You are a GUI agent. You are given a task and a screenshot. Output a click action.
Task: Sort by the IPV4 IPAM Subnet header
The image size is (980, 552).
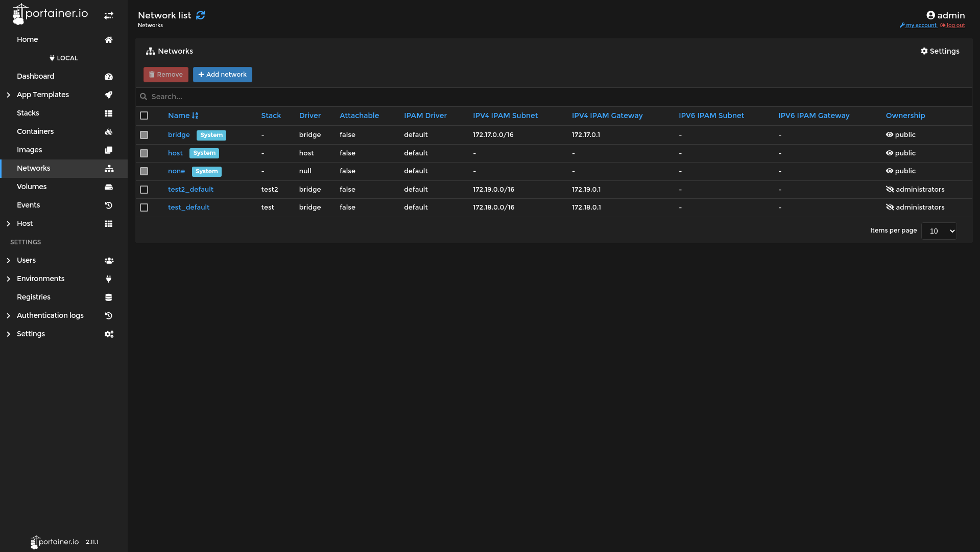coord(505,116)
